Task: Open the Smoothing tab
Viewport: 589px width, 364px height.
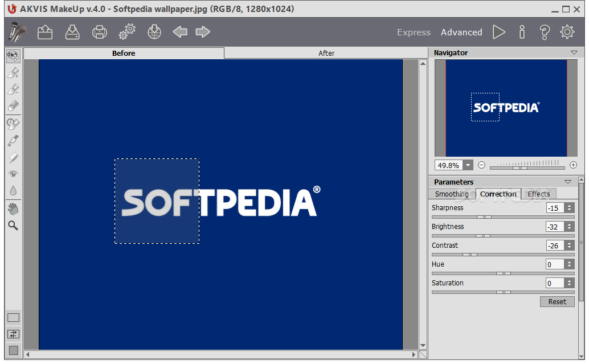Action: click(x=452, y=194)
